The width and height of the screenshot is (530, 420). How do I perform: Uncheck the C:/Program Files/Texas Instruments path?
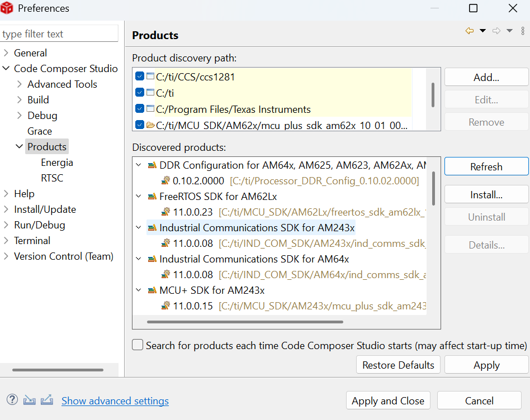(140, 109)
